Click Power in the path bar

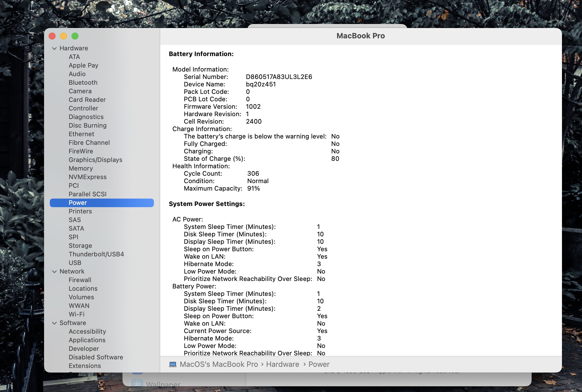319,364
